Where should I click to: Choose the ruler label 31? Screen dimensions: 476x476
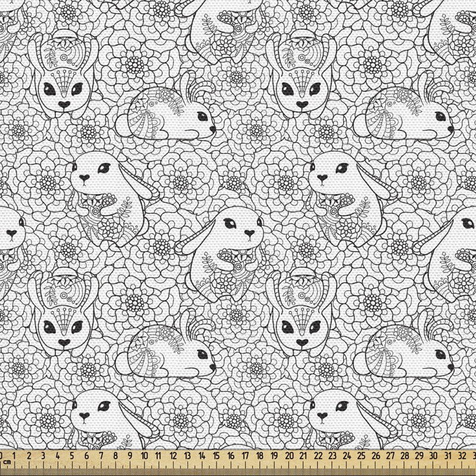448,456
